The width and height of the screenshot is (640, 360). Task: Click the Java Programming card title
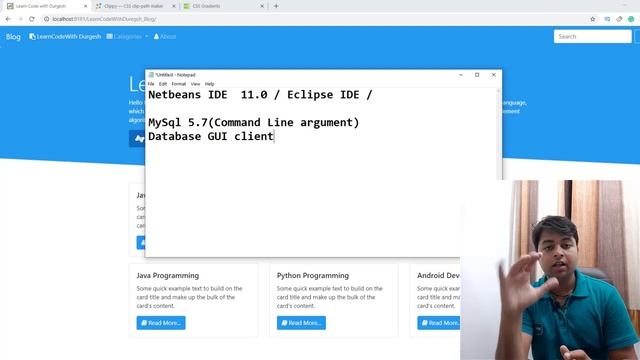168,276
